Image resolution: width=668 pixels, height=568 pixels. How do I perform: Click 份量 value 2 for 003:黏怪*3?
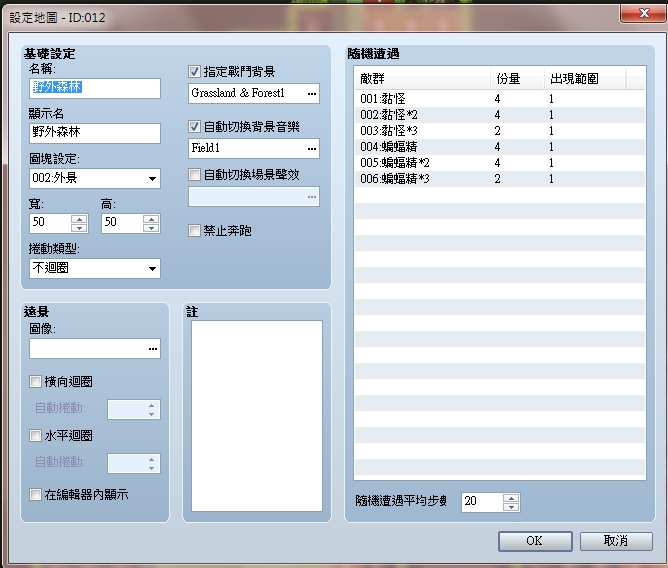coord(497,131)
